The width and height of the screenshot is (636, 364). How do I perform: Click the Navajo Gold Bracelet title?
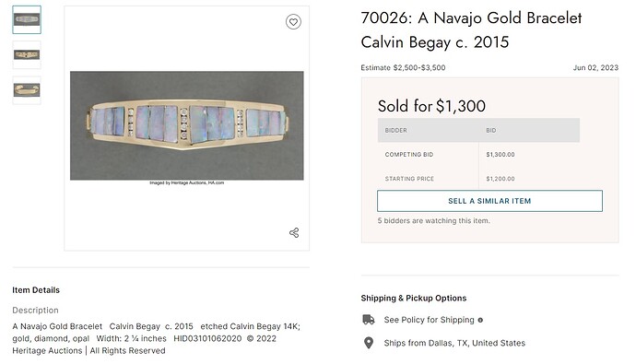(471, 30)
